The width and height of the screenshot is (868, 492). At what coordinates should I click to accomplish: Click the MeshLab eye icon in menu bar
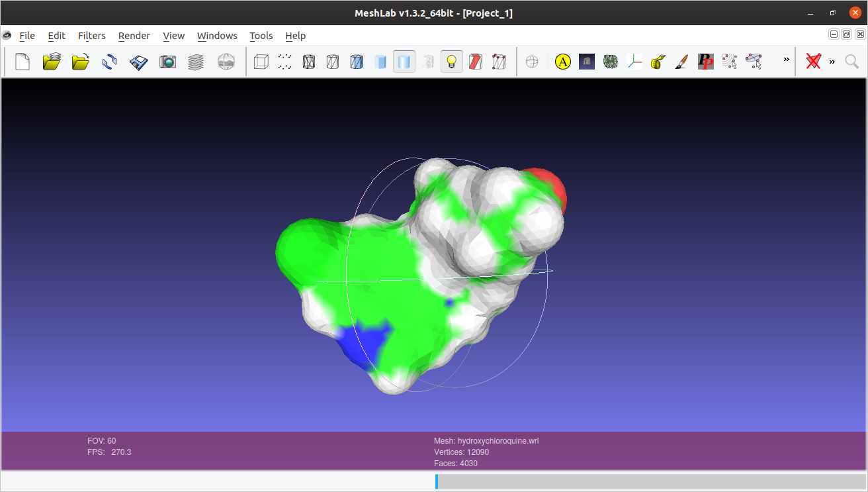7,35
